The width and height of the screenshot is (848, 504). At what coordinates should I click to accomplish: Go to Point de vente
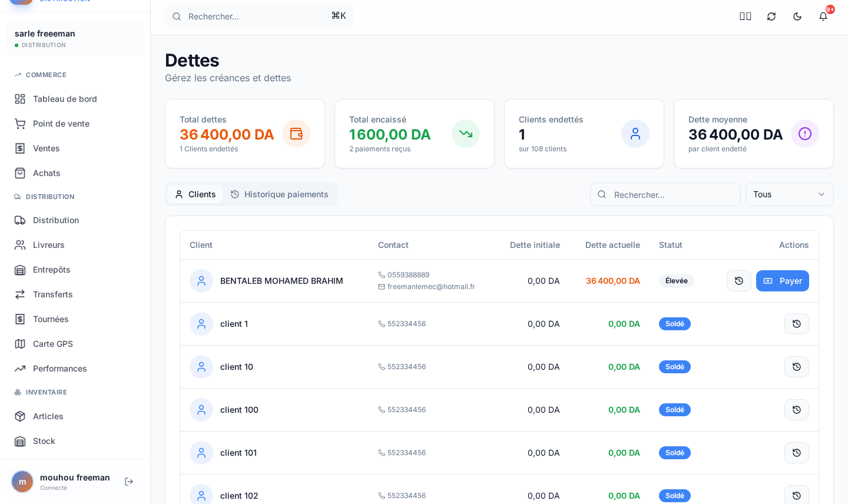click(75, 124)
